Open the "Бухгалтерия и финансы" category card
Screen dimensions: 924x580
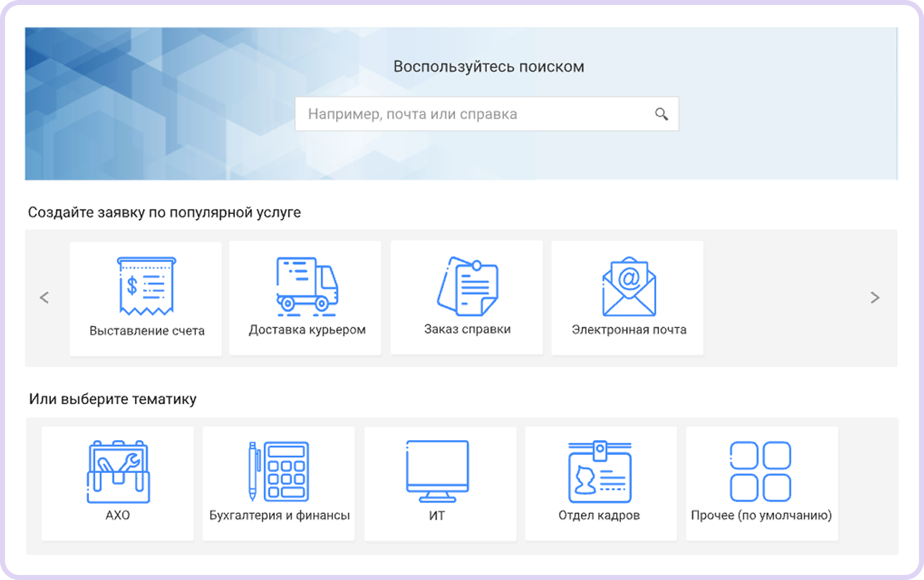click(x=278, y=483)
